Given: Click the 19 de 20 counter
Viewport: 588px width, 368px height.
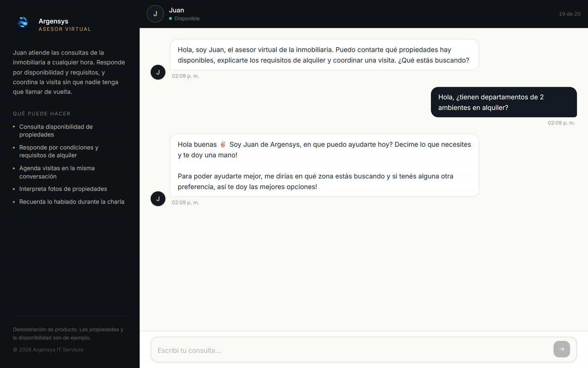Looking at the screenshot, I should click(570, 14).
